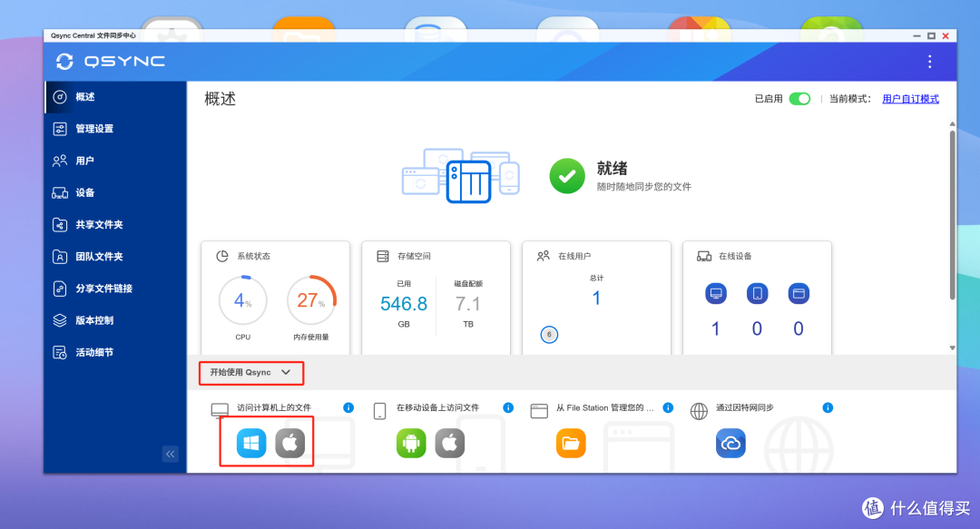This screenshot has width=980, height=529.
Task: Show info for 在移动设备上访问文件
Action: click(x=508, y=407)
